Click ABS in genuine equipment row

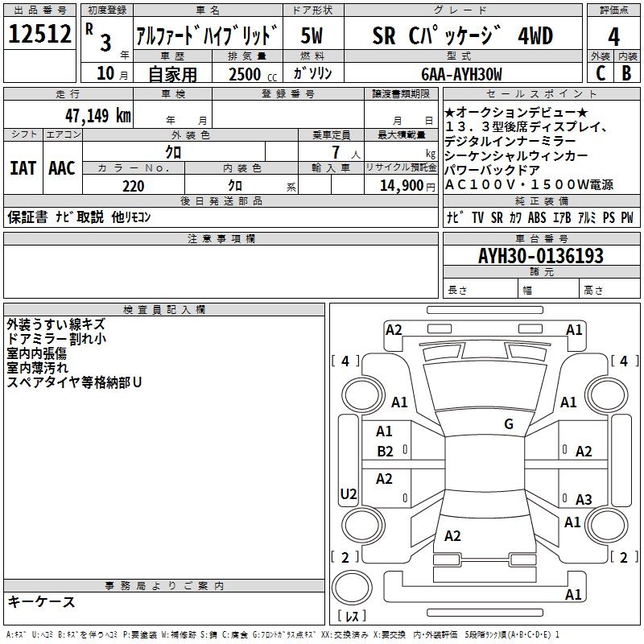[537, 217]
